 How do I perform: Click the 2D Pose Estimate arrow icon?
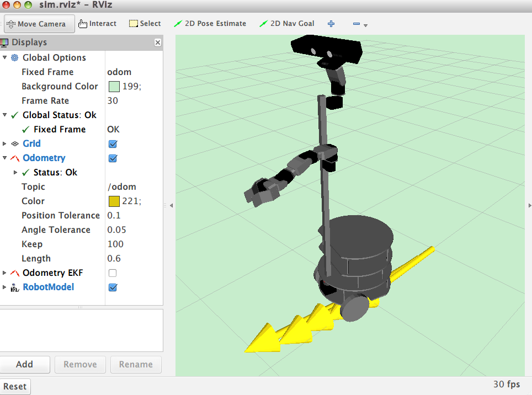point(178,23)
